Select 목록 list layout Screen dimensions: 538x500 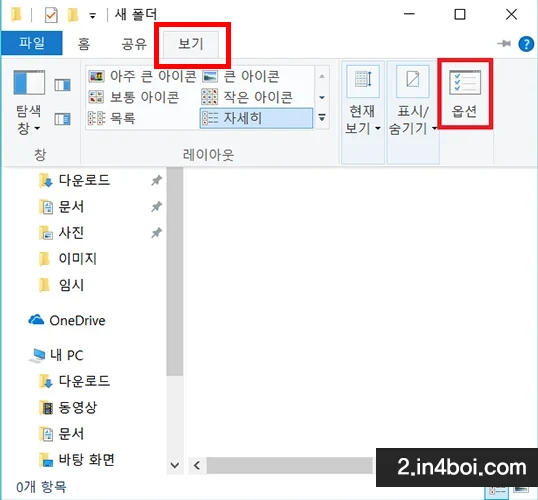click(112, 118)
